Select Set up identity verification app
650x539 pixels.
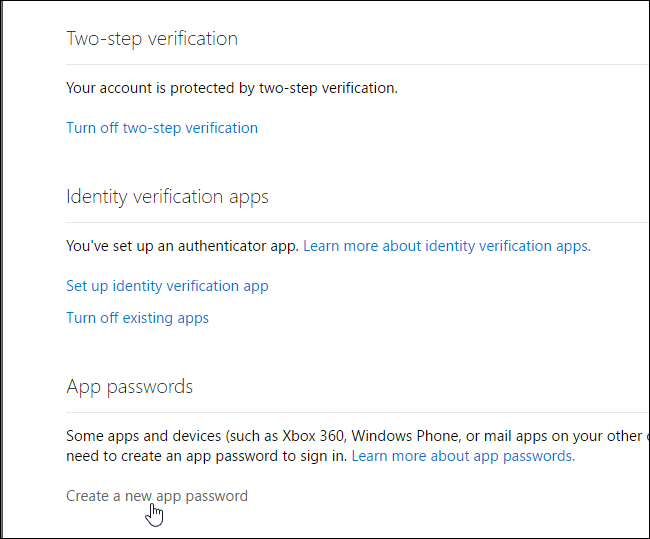coord(167,286)
